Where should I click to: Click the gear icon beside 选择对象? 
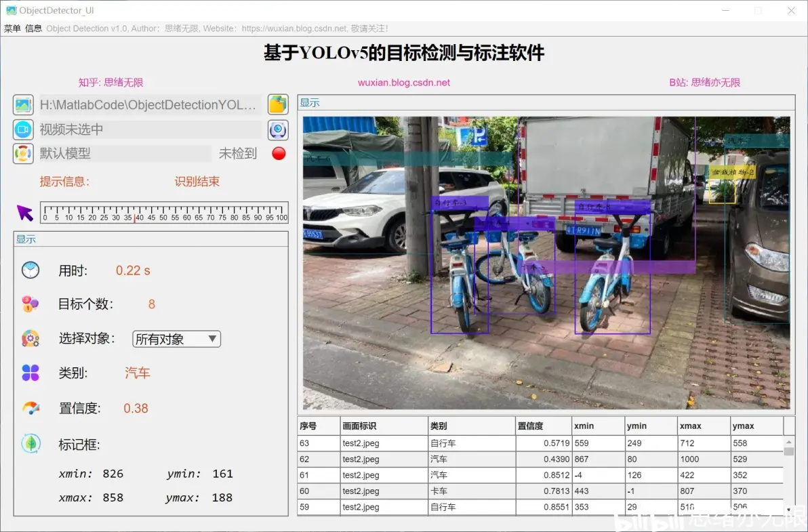tap(31, 338)
